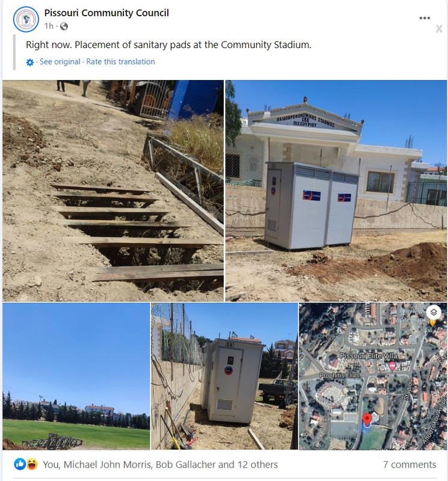Click the blue thumbs-up reaction icon
Image resolution: width=448 pixels, height=481 pixels.
pos(20,464)
